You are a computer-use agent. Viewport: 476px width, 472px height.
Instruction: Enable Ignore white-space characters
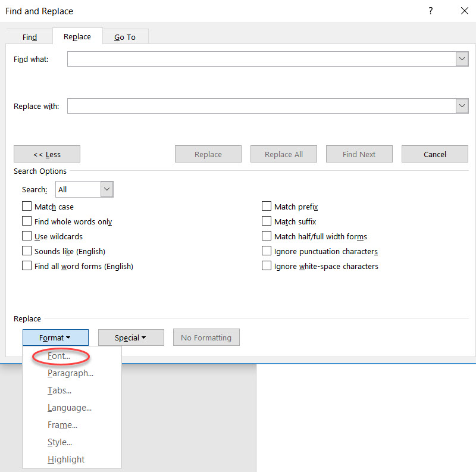coord(267,266)
